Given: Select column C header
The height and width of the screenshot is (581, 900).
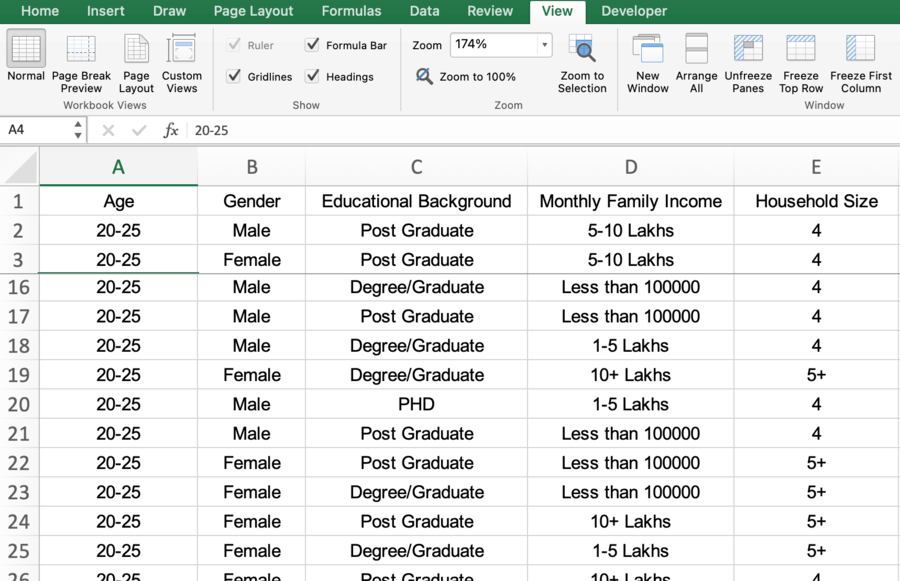Looking at the screenshot, I should point(416,167).
